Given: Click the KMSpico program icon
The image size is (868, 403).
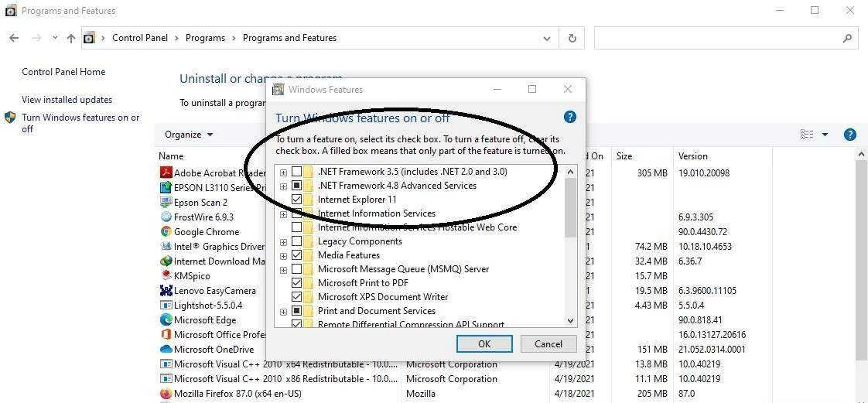Looking at the screenshot, I should 166,275.
